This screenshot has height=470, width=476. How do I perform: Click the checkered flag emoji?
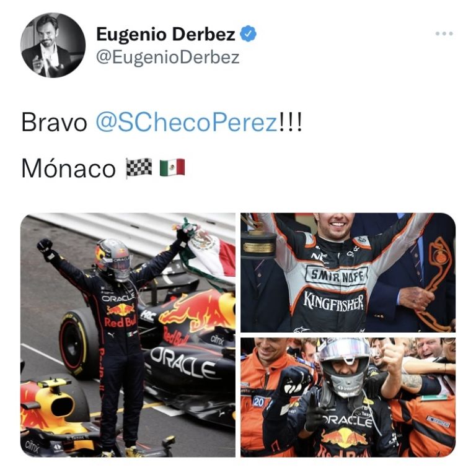[139, 168]
